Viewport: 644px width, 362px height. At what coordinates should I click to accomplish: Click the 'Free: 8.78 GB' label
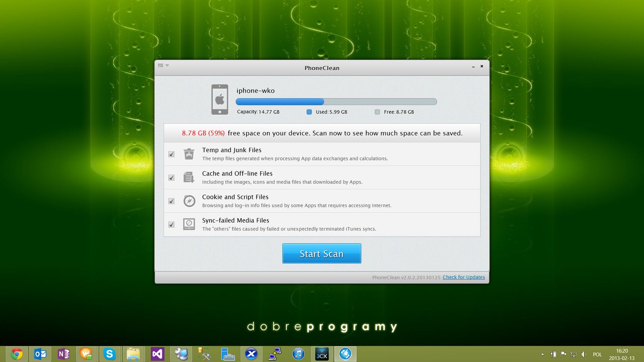point(399,112)
